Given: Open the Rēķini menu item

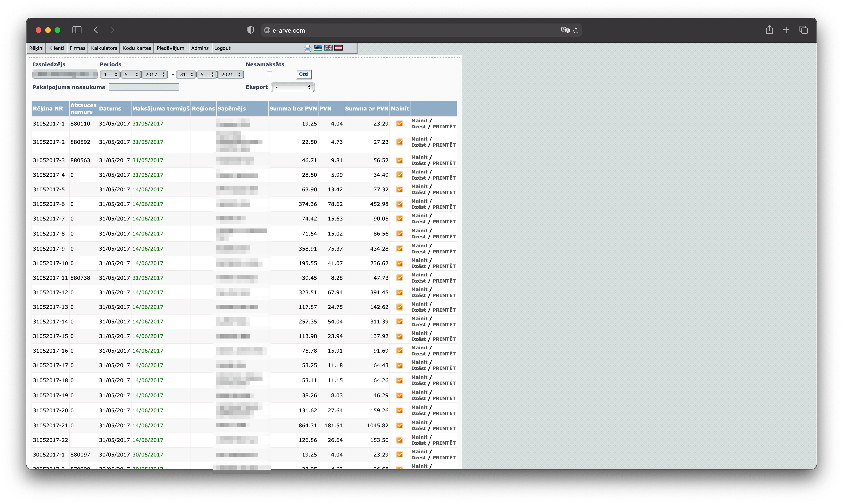Looking at the screenshot, I should [36, 48].
